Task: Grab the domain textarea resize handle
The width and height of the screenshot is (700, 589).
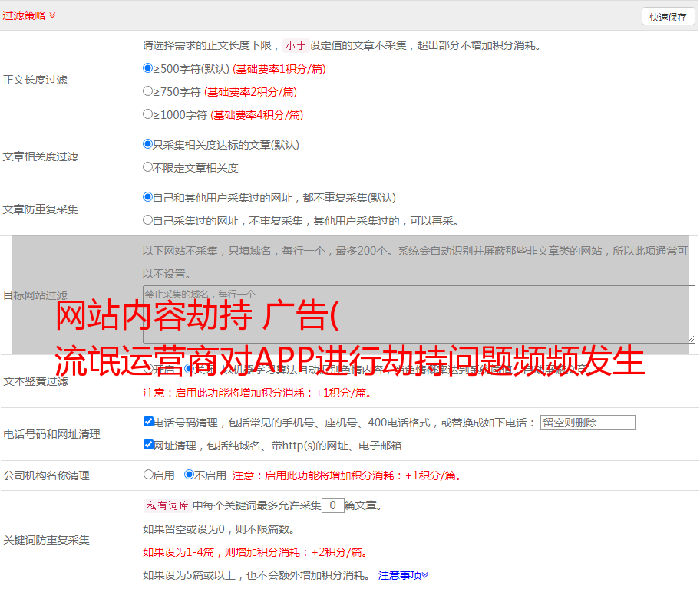Action: [x=691, y=339]
